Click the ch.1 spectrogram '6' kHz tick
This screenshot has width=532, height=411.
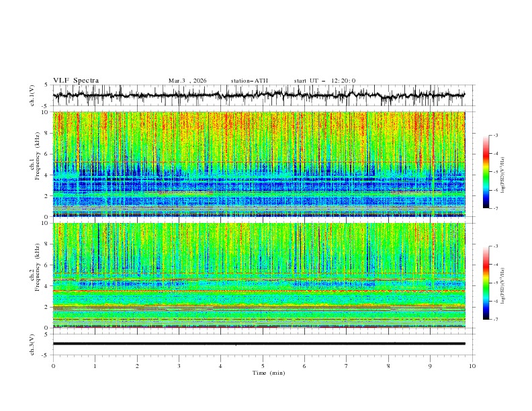click(x=46, y=154)
